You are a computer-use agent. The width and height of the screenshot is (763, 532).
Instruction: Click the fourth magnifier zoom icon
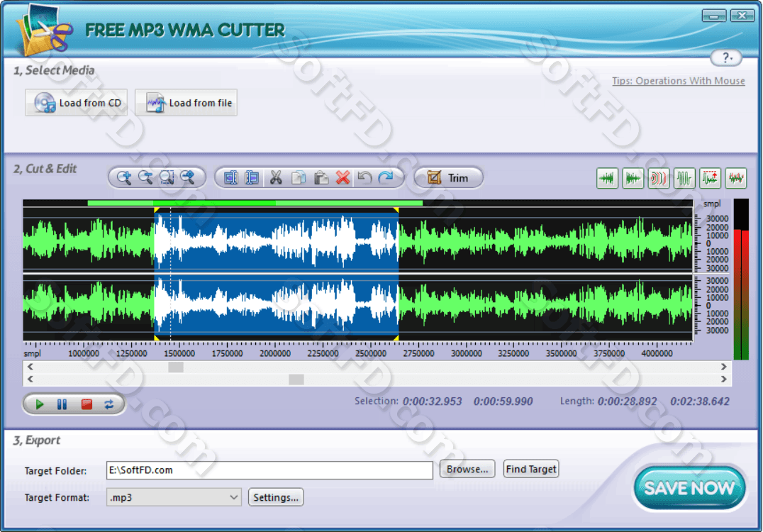click(x=188, y=177)
